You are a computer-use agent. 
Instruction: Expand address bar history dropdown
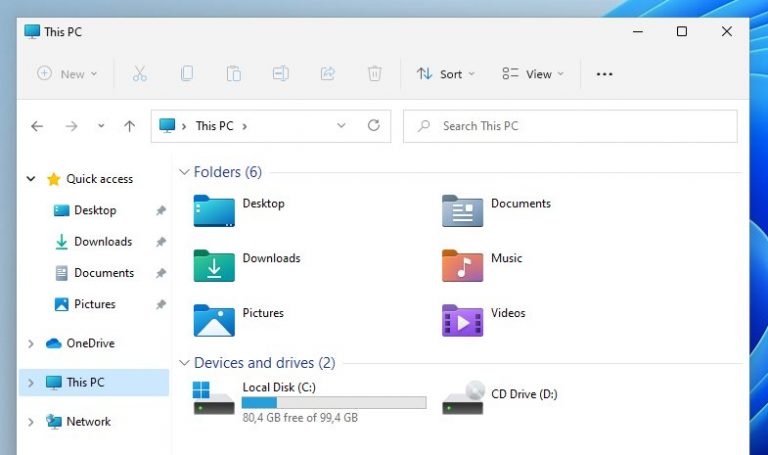(341, 126)
